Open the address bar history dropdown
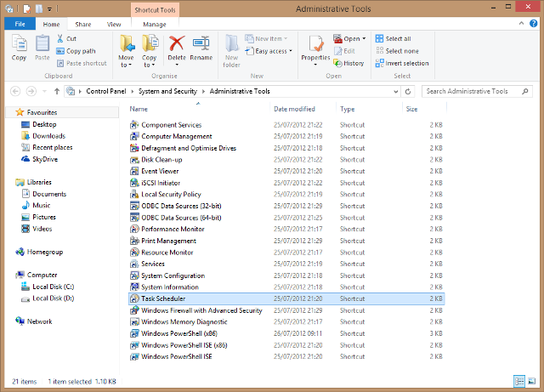The width and height of the screenshot is (544, 392). pos(395,92)
